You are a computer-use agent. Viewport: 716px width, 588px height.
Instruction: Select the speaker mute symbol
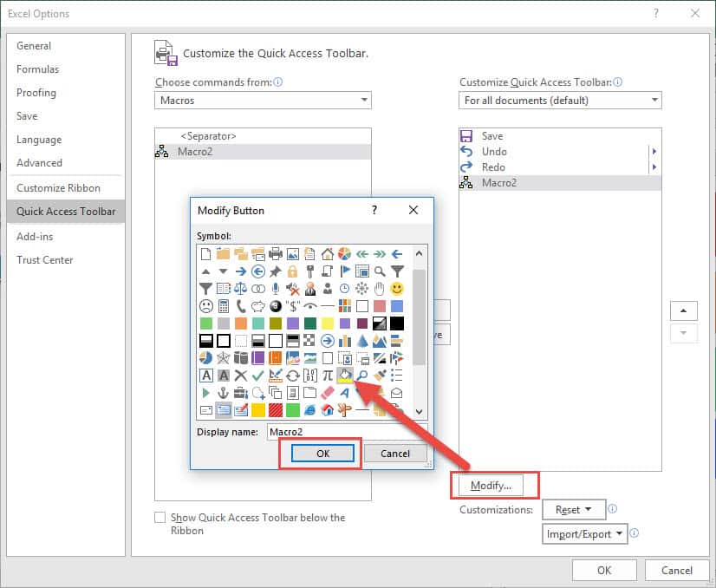pos(293,289)
